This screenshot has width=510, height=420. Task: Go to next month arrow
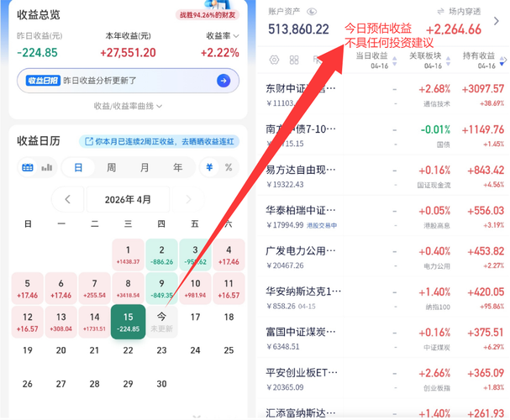click(188, 199)
